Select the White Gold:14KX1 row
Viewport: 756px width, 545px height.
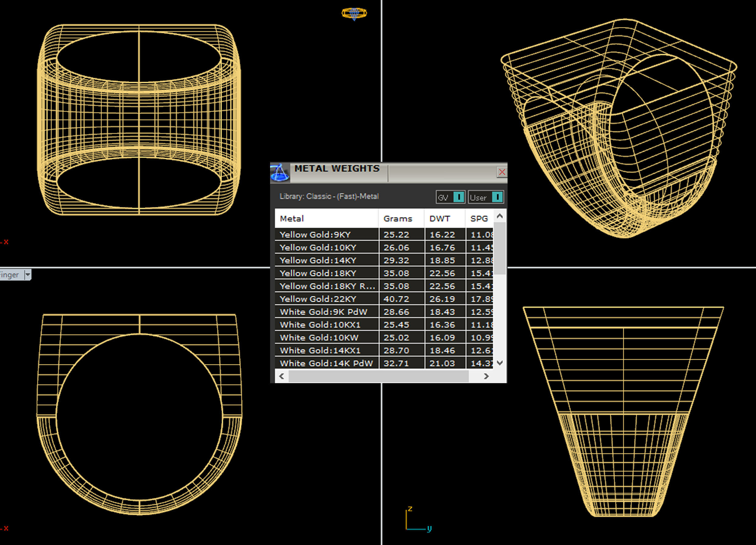(x=384, y=350)
